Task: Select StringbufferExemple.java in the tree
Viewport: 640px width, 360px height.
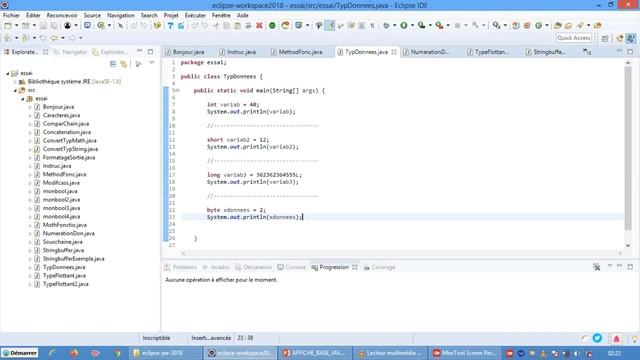Action: click(x=73, y=259)
